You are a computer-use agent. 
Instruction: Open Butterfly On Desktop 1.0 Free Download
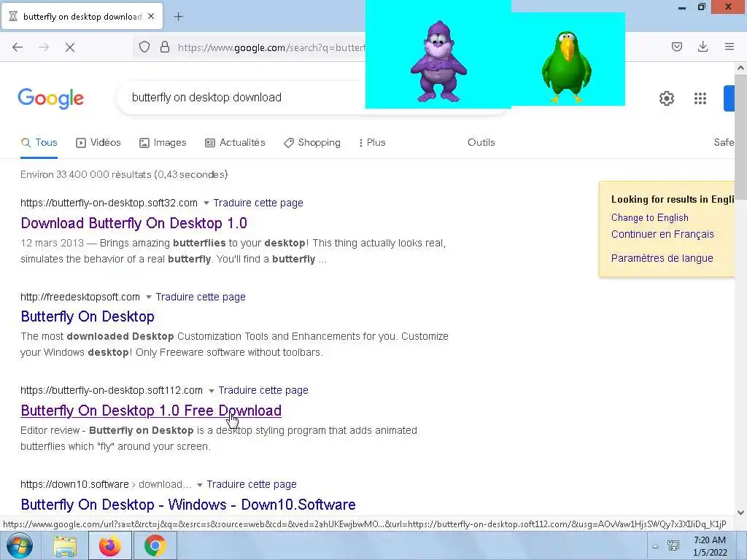(151, 411)
